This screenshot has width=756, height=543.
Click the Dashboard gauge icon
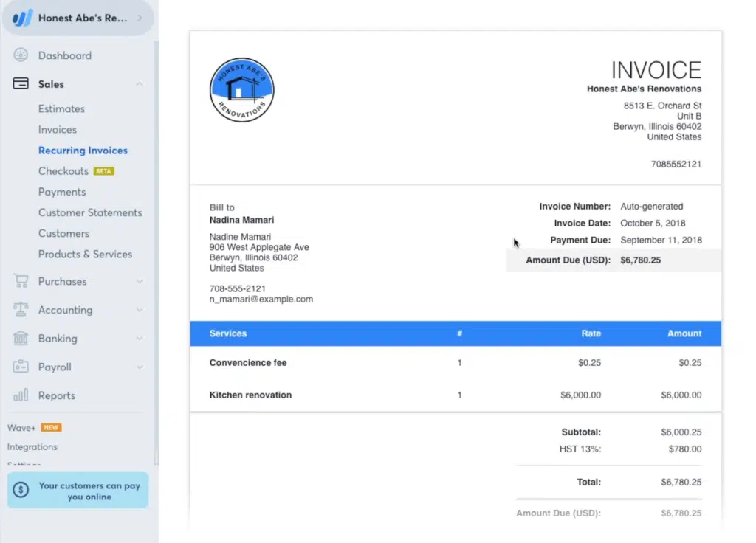21,55
